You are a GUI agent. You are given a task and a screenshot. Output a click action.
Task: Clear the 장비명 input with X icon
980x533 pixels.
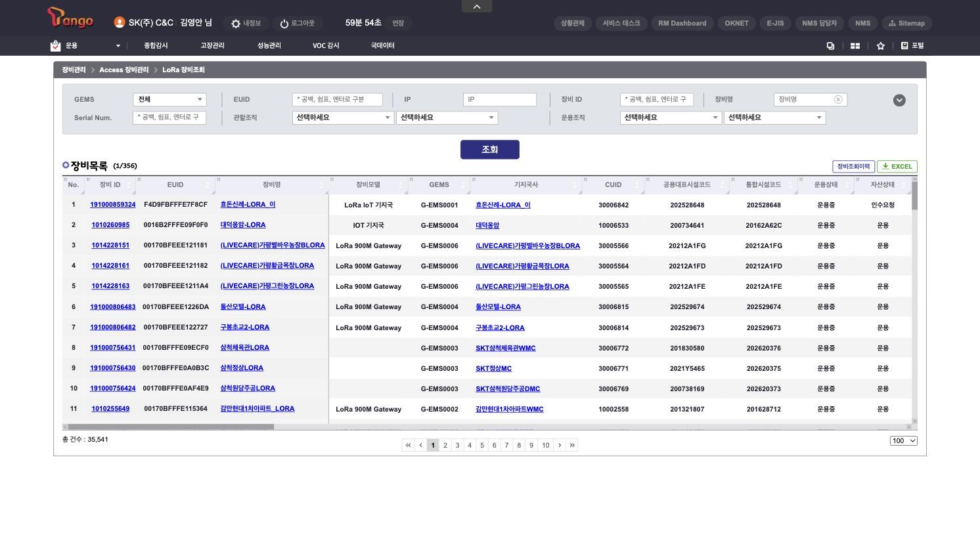click(838, 100)
